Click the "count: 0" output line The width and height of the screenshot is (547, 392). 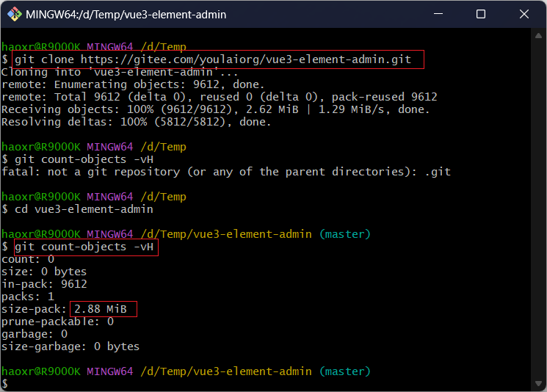tap(28, 259)
